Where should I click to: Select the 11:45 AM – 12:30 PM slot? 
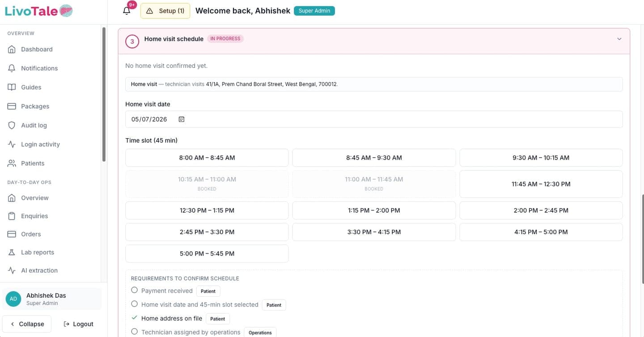[x=541, y=184]
